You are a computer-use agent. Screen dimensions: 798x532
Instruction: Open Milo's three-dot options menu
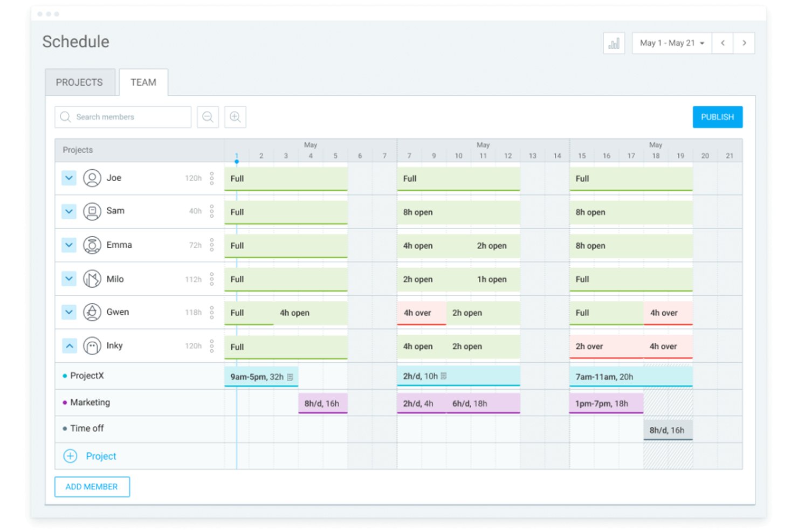212,279
